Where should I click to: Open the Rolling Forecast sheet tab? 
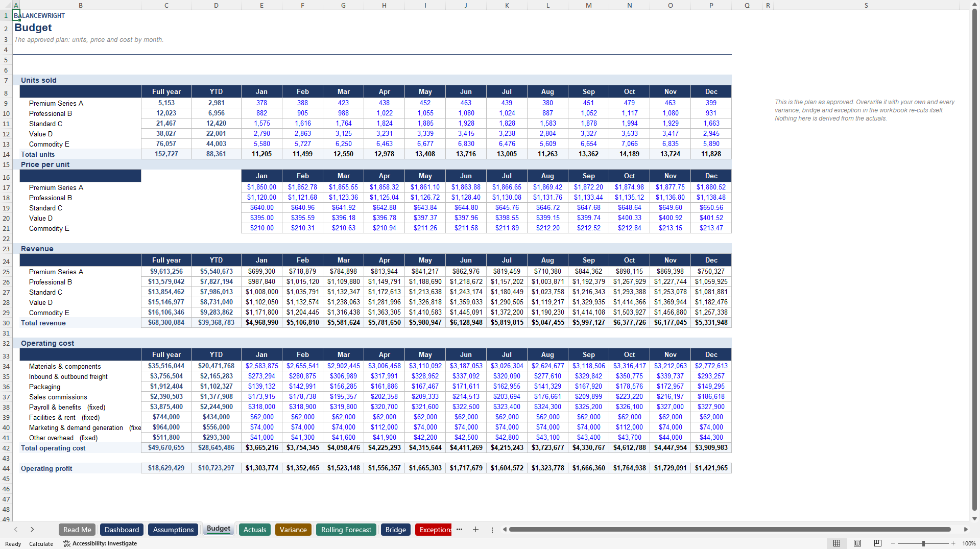(x=346, y=530)
